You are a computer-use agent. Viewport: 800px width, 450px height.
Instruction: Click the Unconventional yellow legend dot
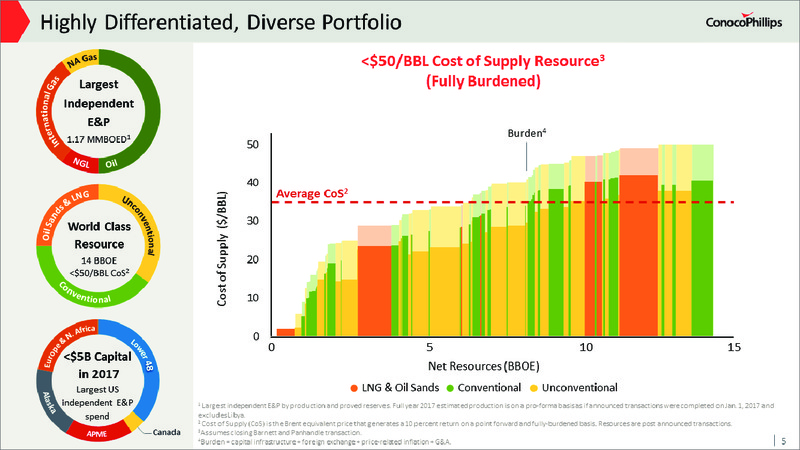coord(534,388)
